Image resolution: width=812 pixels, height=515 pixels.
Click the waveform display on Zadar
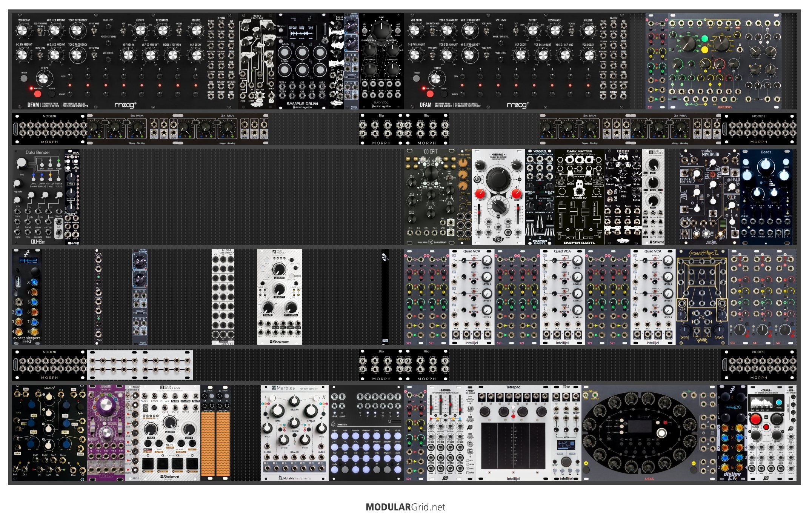761,403
